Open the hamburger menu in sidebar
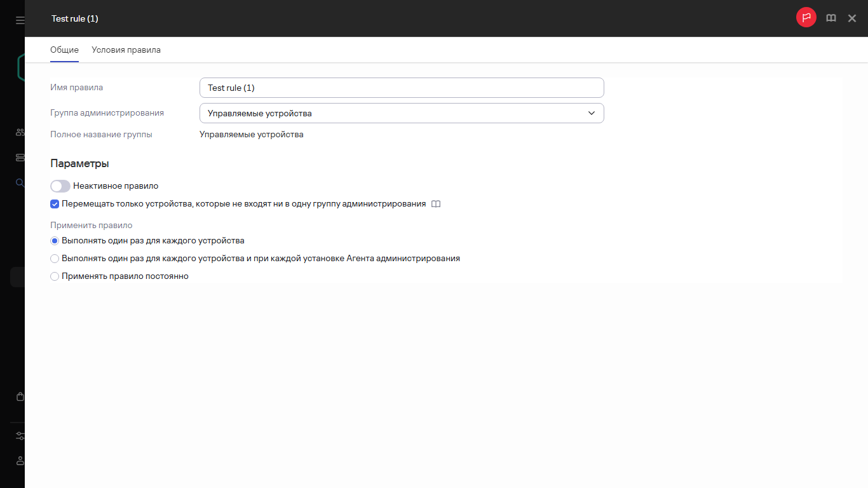This screenshot has width=868, height=488. tap(20, 20)
